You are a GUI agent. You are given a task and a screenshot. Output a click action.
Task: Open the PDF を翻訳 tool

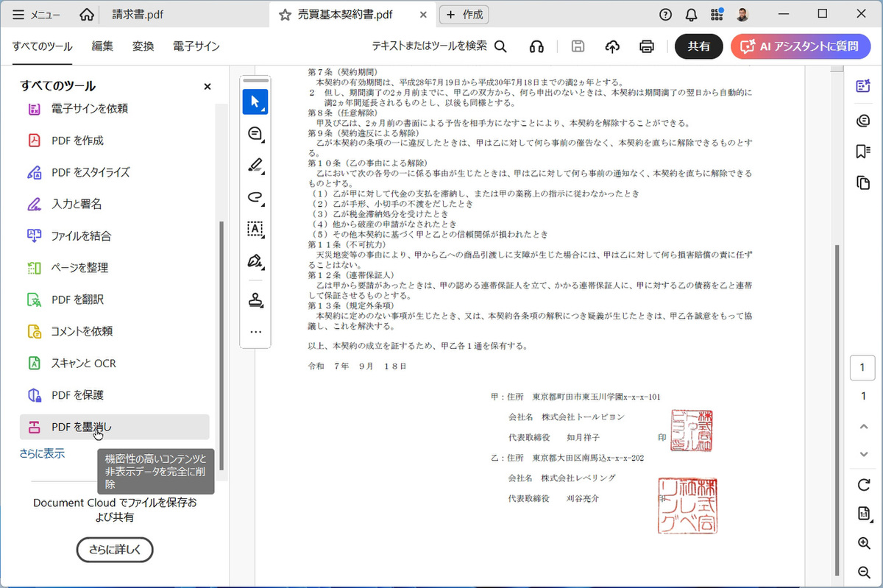(114, 299)
